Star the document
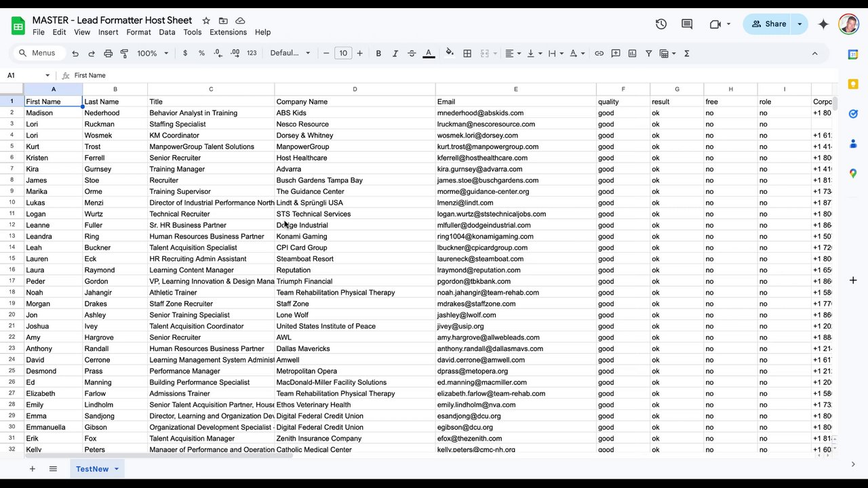Screen dimensions: 868x488 206,21
